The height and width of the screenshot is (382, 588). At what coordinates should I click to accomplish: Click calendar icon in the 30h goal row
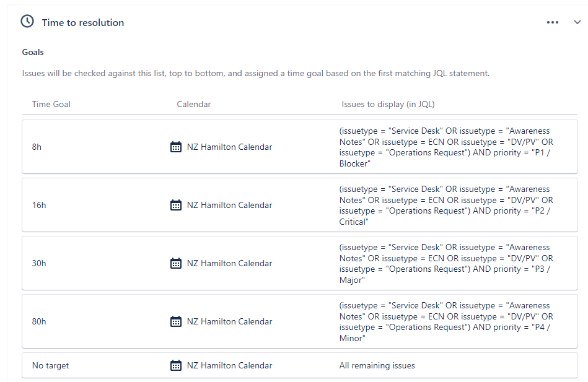pyautogui.click(x=176, y=263)
